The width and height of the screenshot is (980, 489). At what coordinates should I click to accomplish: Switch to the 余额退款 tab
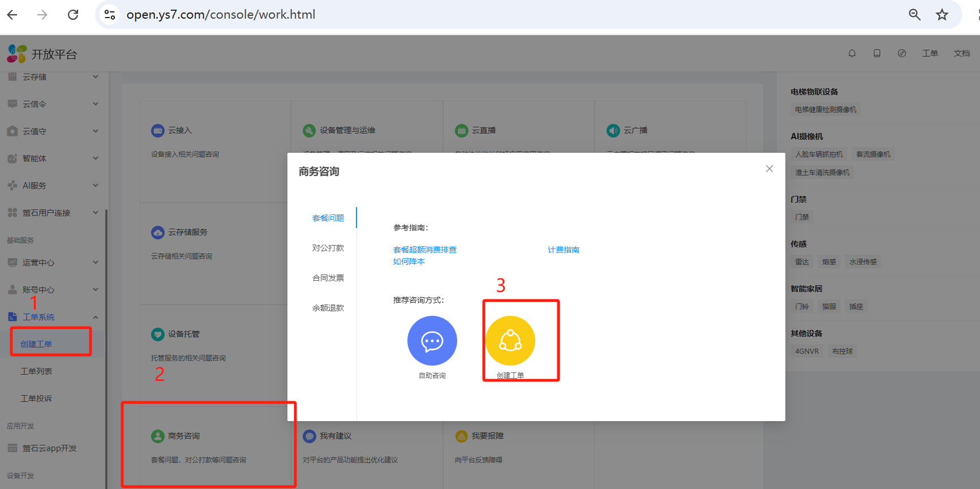click(x=328, y=308)
